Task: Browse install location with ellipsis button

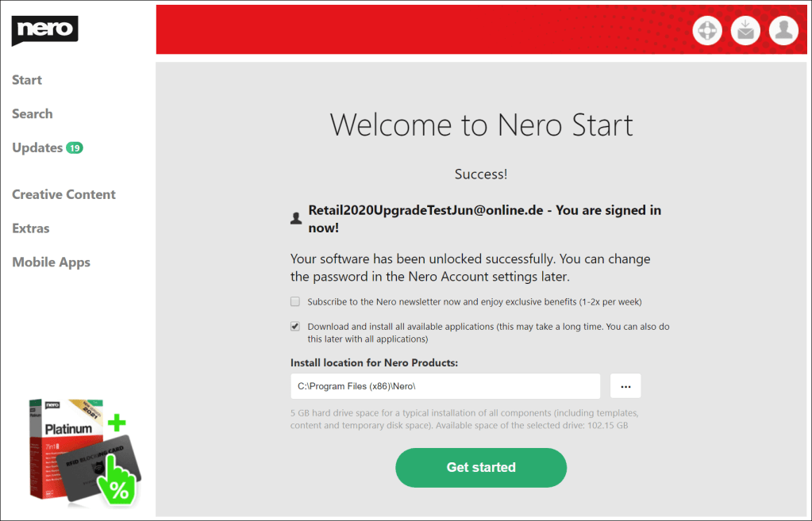Action: [625, 386]
